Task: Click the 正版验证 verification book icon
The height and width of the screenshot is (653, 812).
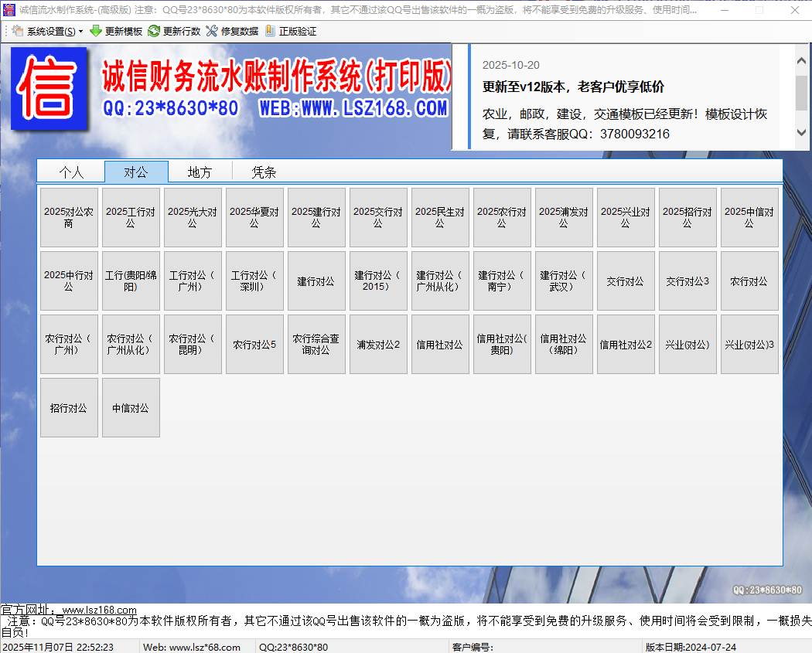Action: [x=271, y=31]
